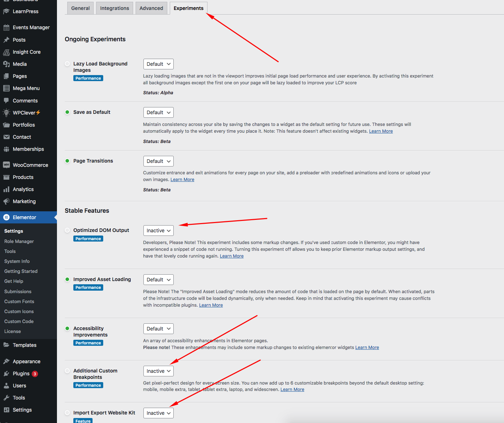Select the Experiments tab
The image size is (504, 423).
coord(189,8)
